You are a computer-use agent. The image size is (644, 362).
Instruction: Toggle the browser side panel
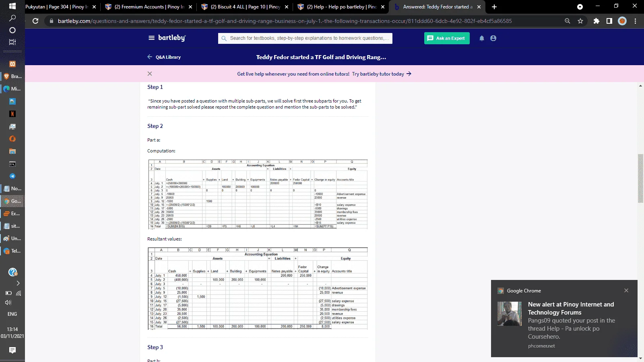pos(609,21)
